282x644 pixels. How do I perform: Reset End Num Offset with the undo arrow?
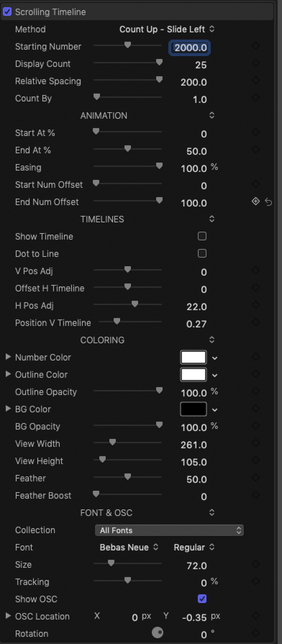pyautogui.click(x=268, y=202)
